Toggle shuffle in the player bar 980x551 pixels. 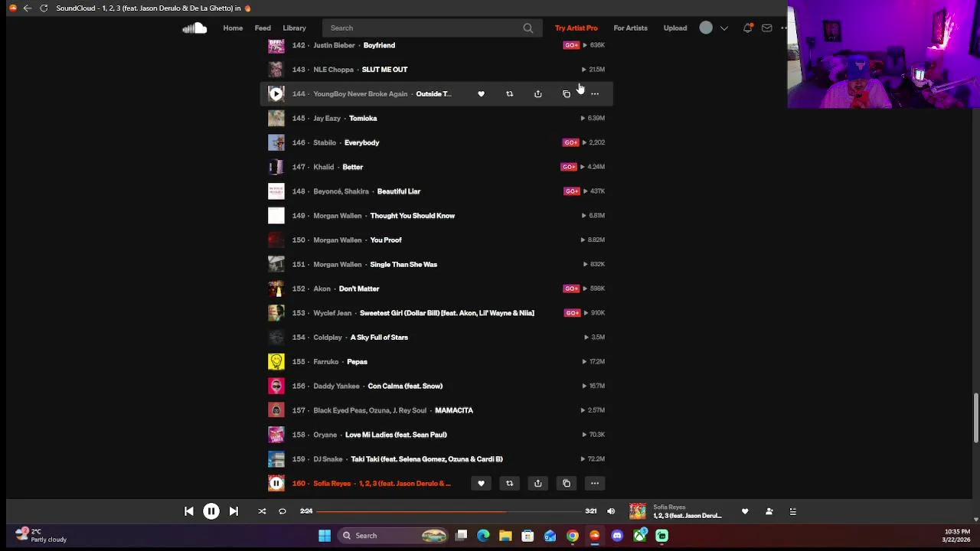tap(262, 511)
